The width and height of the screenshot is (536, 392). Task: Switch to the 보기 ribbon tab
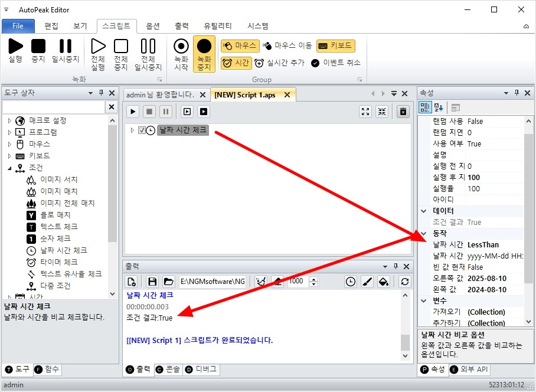coord(80,26)
